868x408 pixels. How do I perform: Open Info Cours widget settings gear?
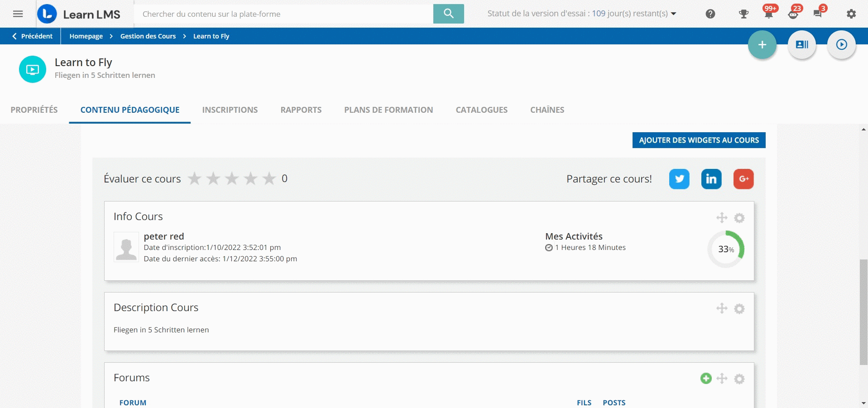(x=739, y=218)
